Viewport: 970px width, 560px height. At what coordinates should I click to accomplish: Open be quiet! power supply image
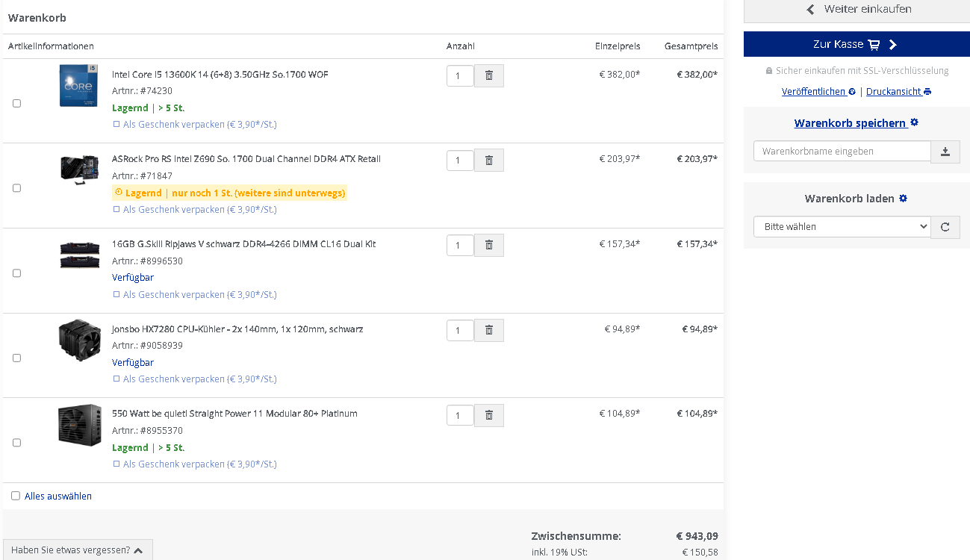(x=79, y=425)
